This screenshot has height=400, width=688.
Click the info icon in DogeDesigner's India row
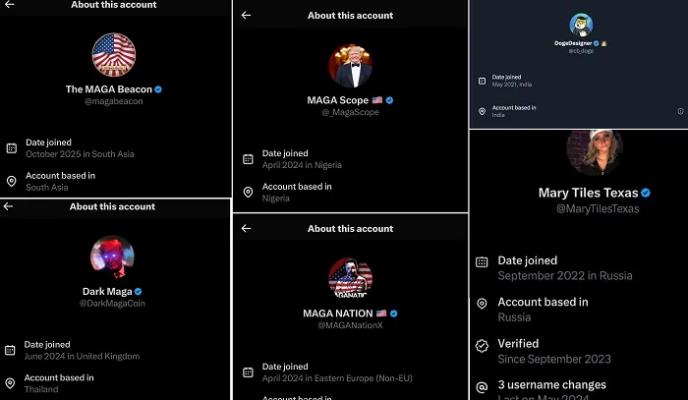pos(680,111)
